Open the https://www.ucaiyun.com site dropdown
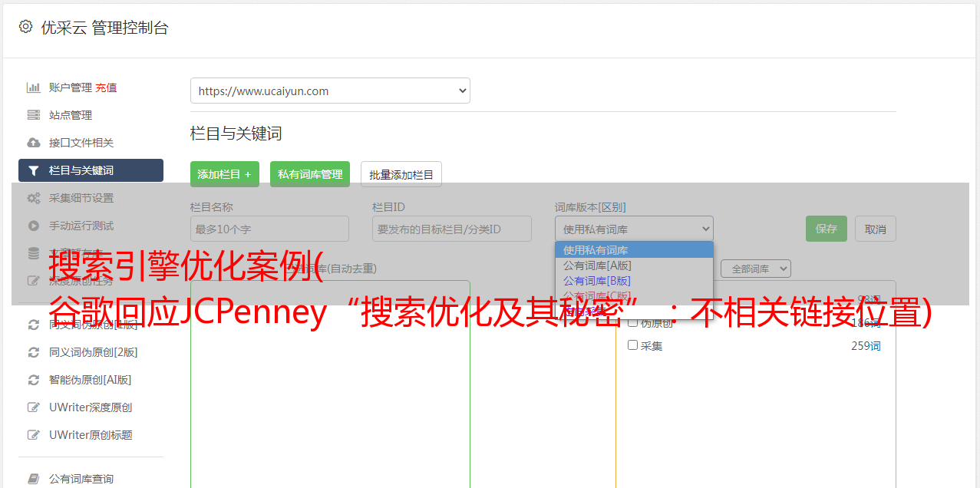Viewport: 980px width, 488px height. (330, 91)
